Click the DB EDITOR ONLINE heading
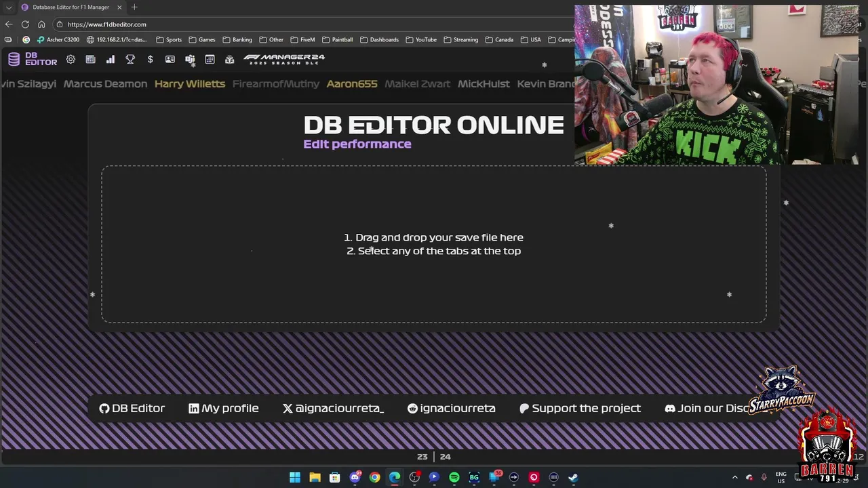The width and height of the screenshot is (868, 488). coord(434,125)
